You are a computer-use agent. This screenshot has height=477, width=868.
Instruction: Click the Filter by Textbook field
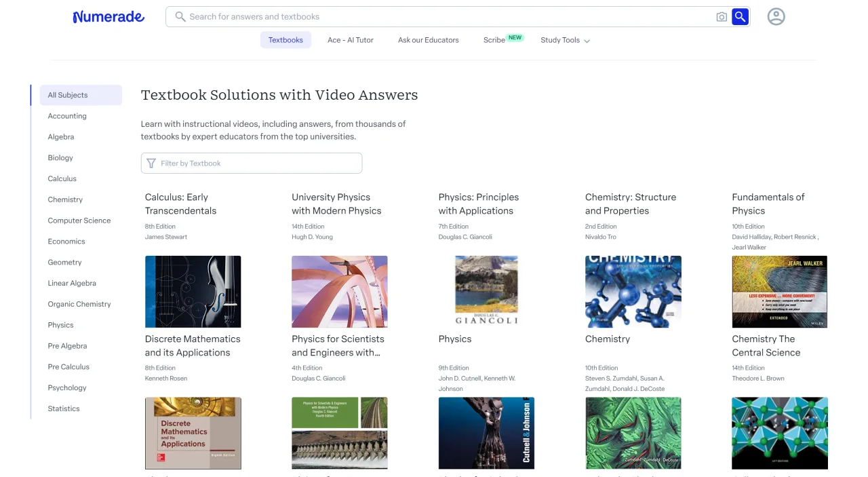pyautogui.click(x=252, y=164)
